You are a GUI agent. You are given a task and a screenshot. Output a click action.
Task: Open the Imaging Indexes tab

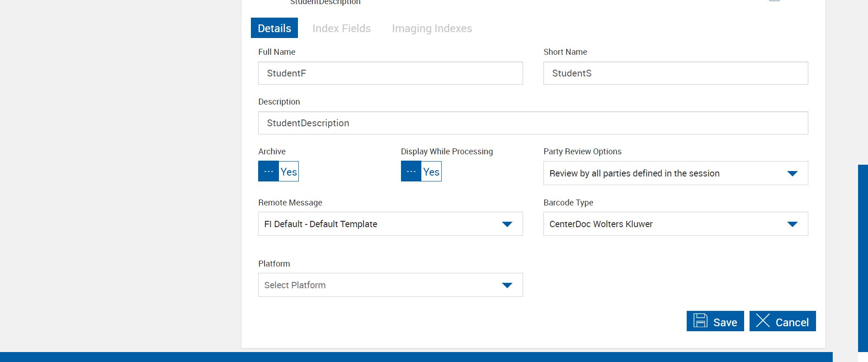click(432, 29)
